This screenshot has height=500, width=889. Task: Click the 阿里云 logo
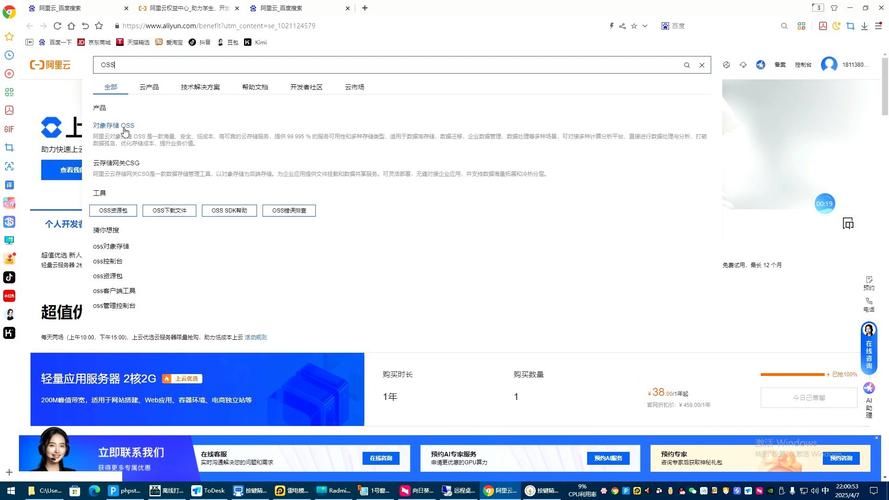50,65
